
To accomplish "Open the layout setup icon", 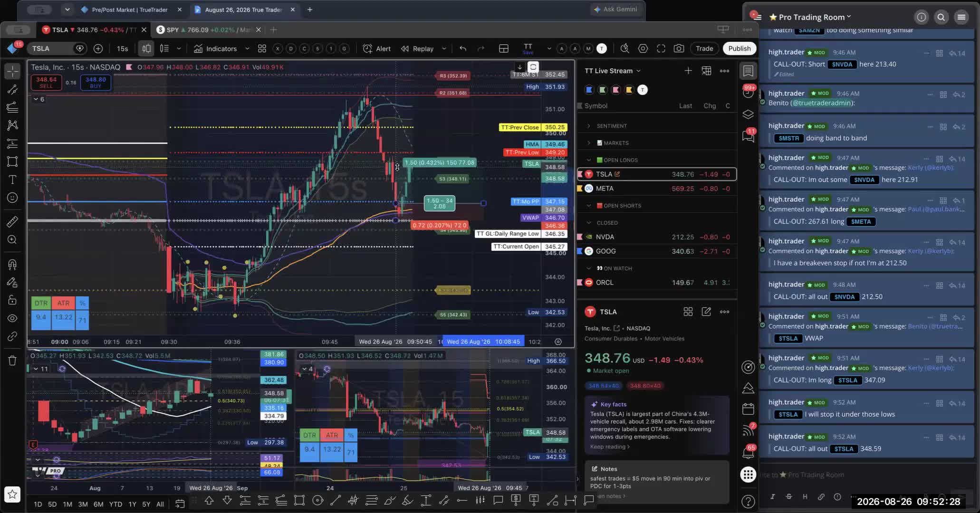I will click(503, 48).
